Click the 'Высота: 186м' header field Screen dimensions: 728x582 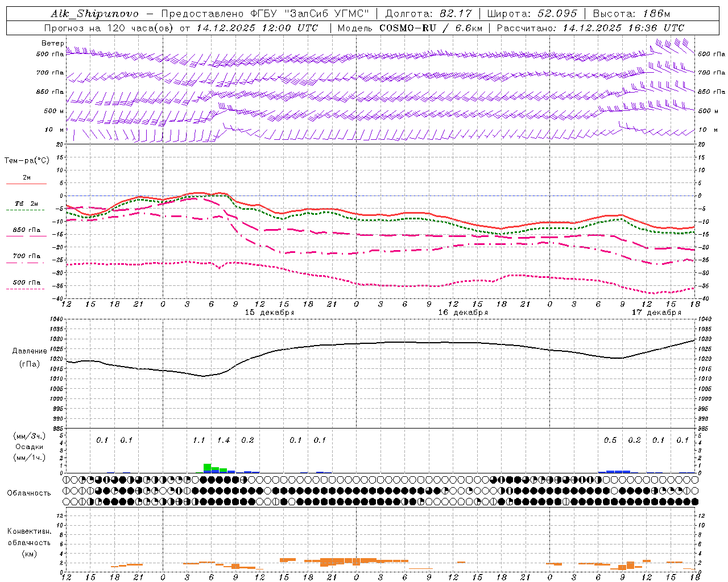tap(631, 14)
